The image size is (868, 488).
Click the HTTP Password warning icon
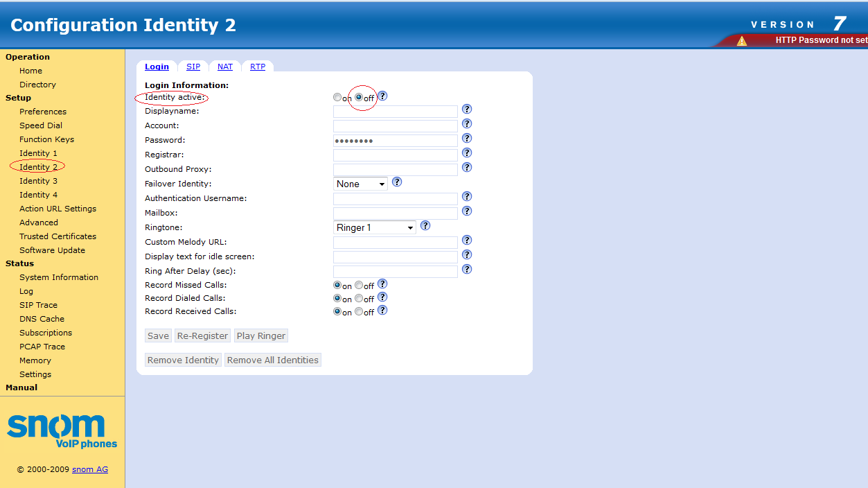click(742, 41)
